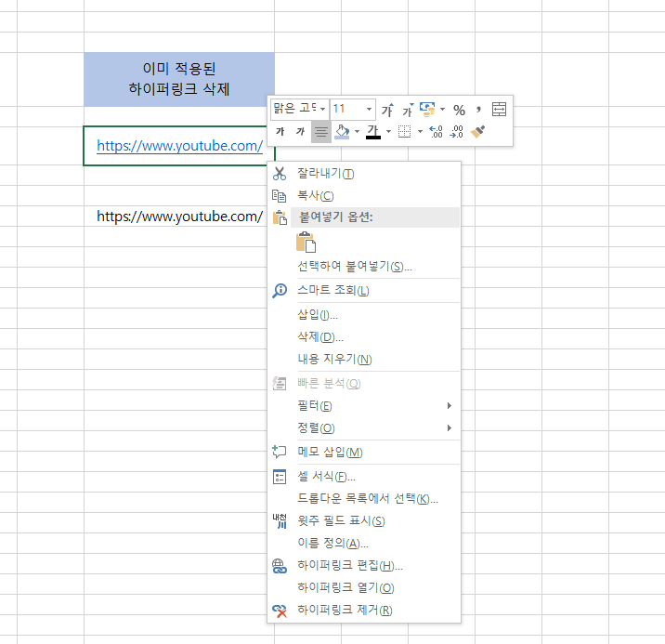Choose 잘라내기(T) from context menu
Image resolution: width=665 pixels, height=644 pixels.
364,174
